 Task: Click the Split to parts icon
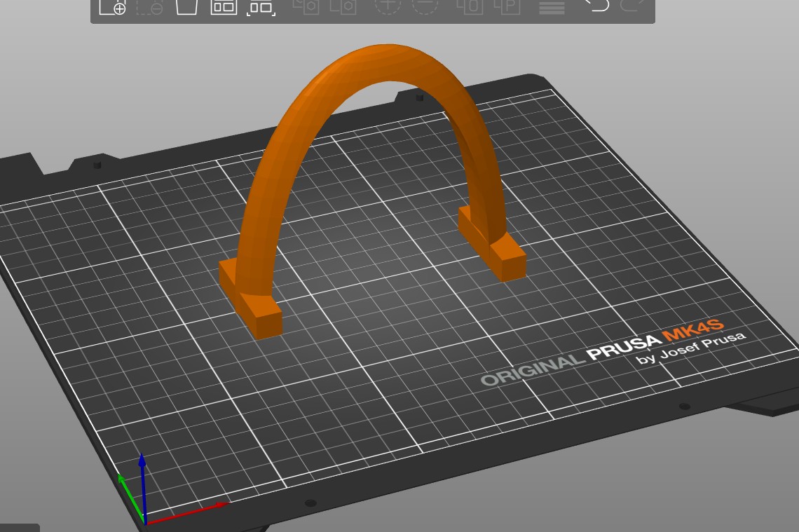507,6
